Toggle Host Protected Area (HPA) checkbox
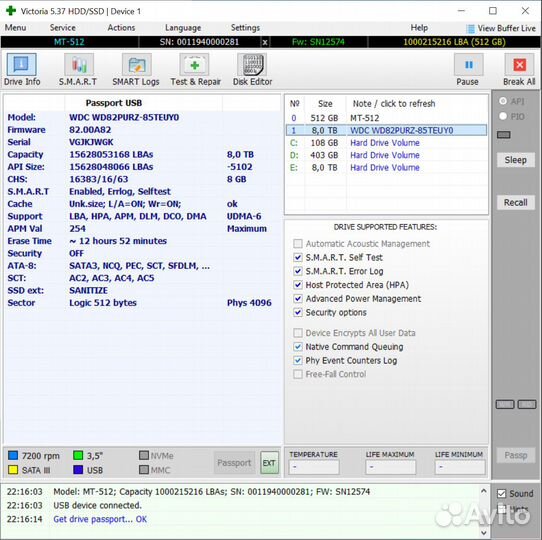Screen dimensions: 542x540 (298, 285)
